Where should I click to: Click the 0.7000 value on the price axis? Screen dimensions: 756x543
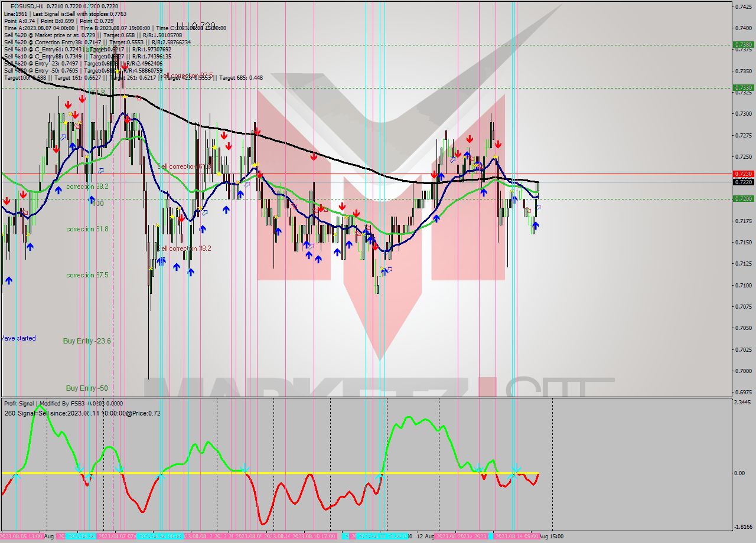[x=743, y=371]
